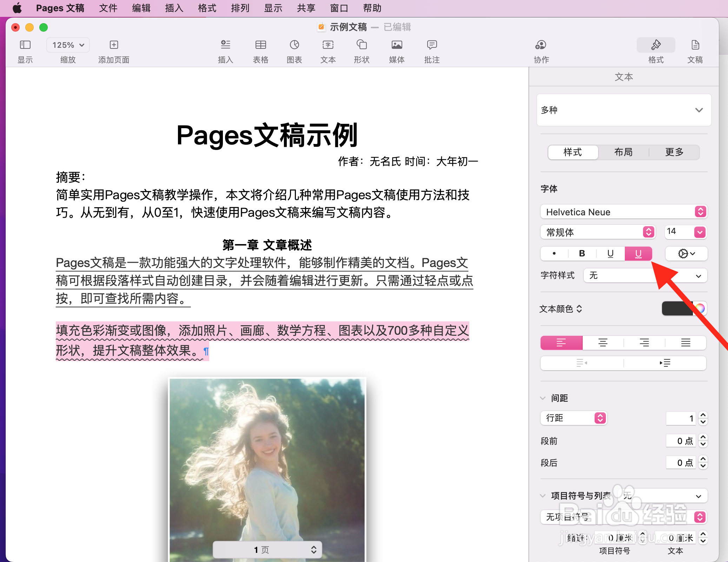Screen dimensions: 728x562
Task: Click the 添加页面 plus icon
Action: (114, 45)
